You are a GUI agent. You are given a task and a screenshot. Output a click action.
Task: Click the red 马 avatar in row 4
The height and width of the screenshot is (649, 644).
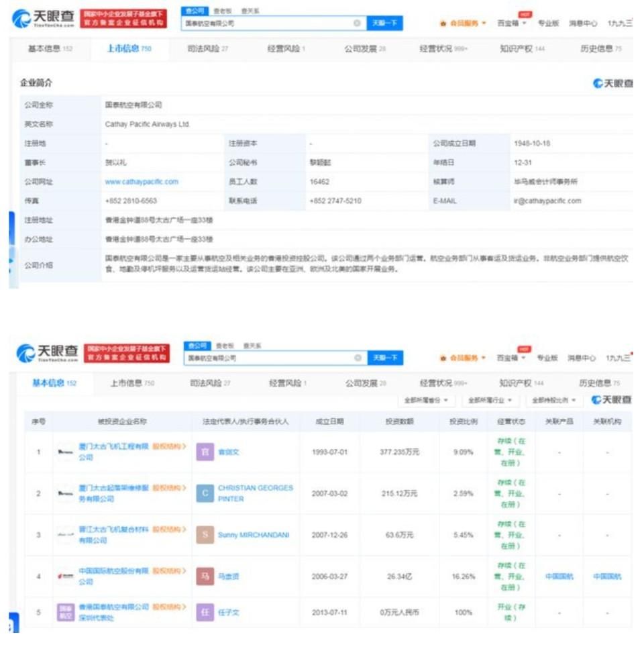point(205,576)
